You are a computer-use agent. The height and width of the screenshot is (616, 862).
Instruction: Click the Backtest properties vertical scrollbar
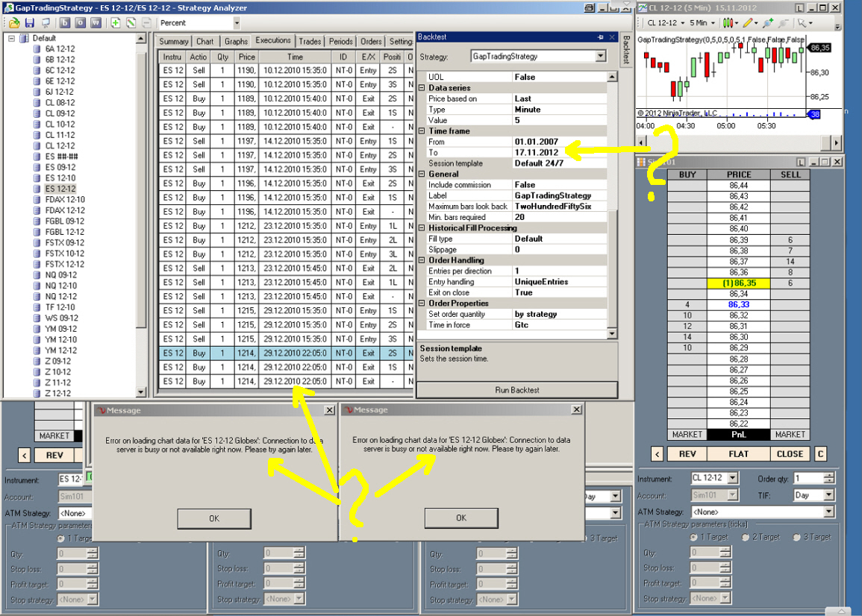pyautogui.click(x=612, y=205)
